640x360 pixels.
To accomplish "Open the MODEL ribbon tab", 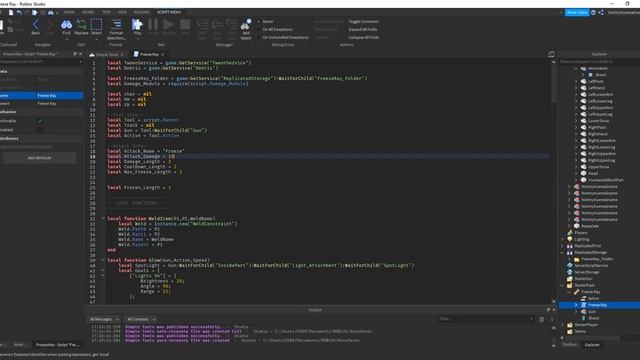I will point(88,13).
